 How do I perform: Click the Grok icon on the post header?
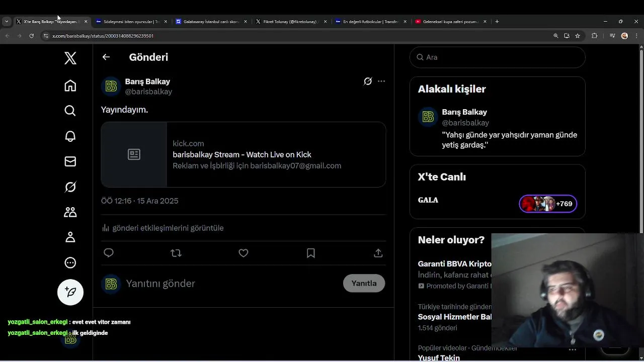[368, 81]
